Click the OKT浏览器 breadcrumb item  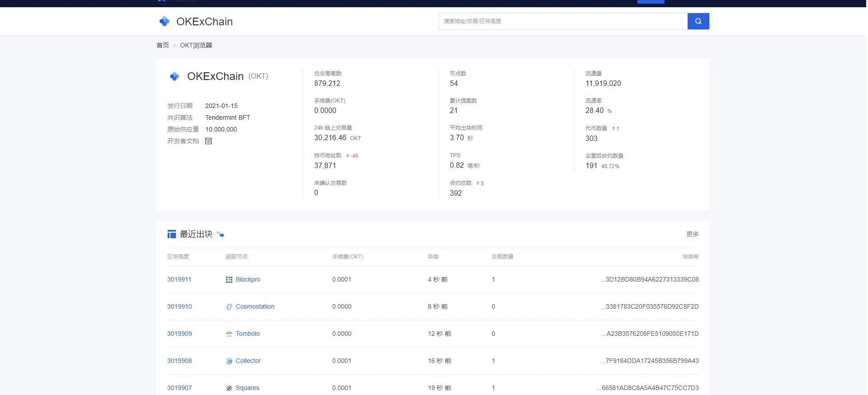196,45
